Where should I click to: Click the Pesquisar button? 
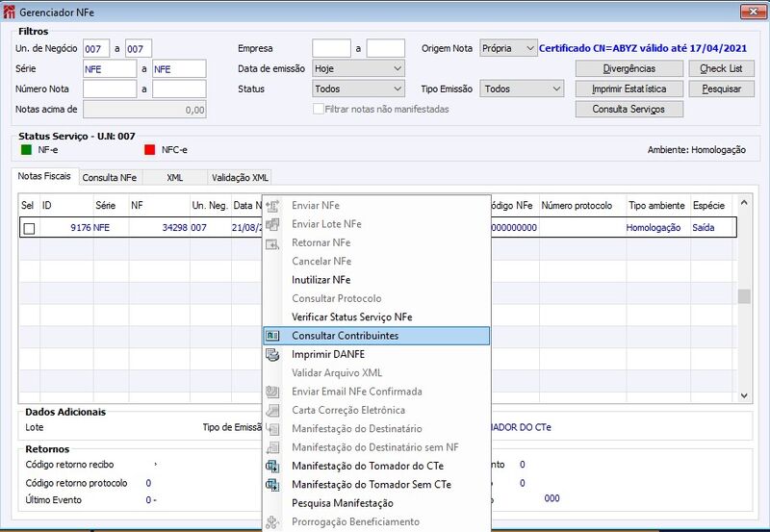tap(721, 89)
